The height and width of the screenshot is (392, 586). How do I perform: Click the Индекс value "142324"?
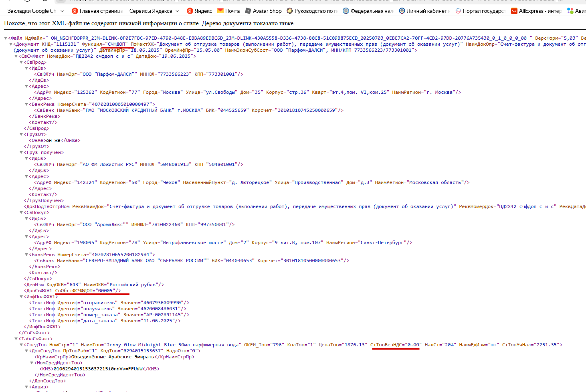[86, 183]
